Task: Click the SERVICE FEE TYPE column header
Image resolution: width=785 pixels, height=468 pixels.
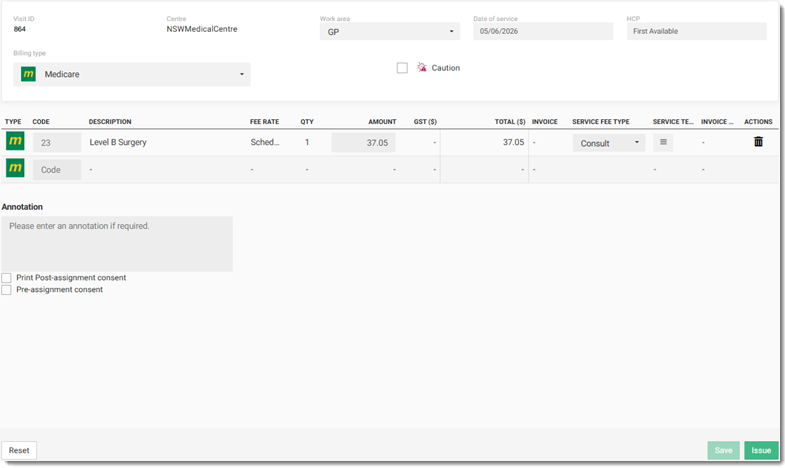Action: click(601, 122)
